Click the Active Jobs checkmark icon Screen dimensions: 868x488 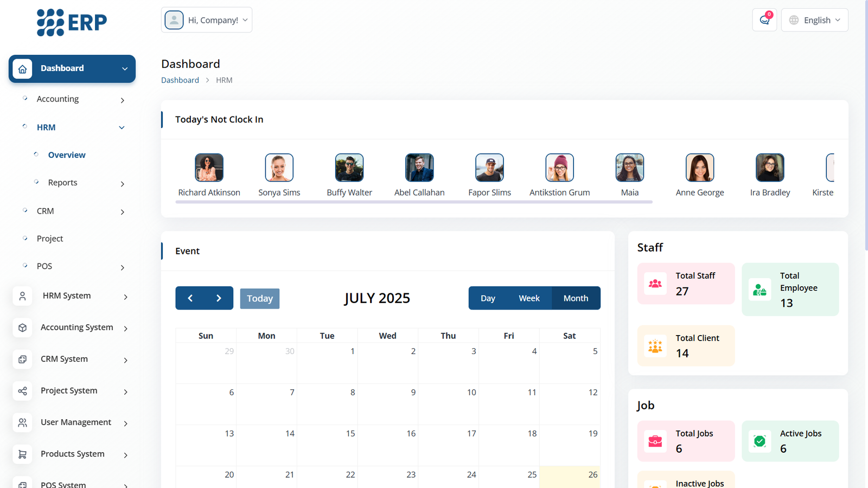[759, 441]
